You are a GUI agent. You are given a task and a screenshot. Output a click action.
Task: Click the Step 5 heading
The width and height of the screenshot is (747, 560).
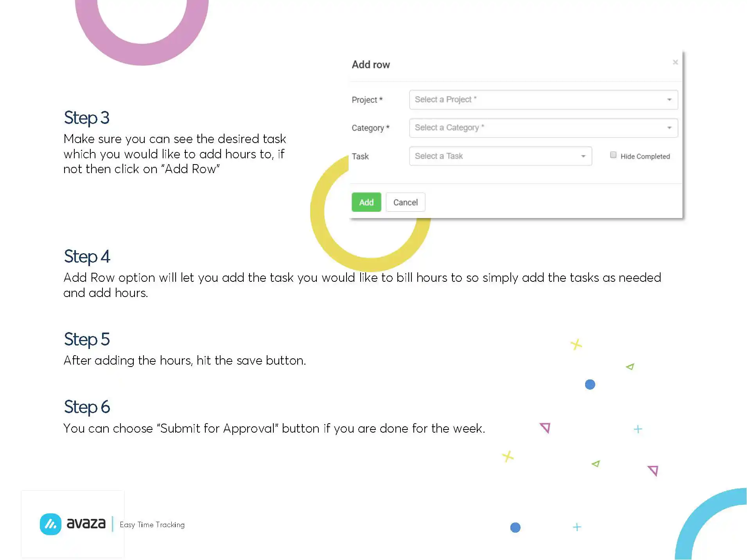87,339
